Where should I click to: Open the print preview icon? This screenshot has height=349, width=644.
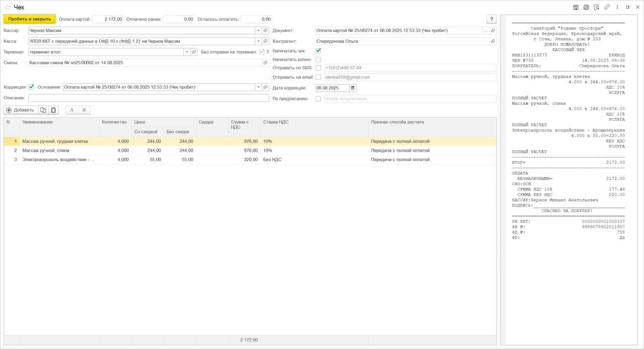pyautogui.click(x=596, y=7)
